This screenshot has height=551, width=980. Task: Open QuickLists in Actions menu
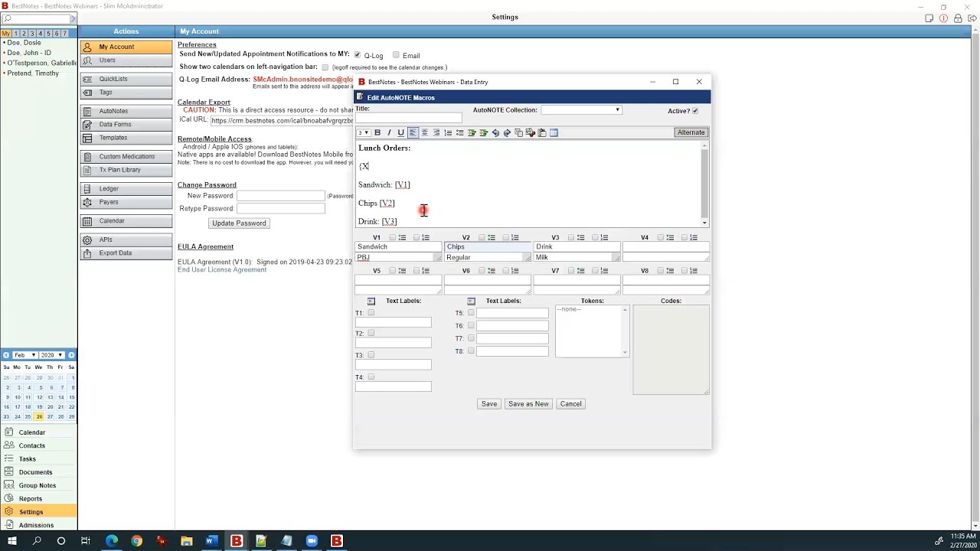[126, 79]
